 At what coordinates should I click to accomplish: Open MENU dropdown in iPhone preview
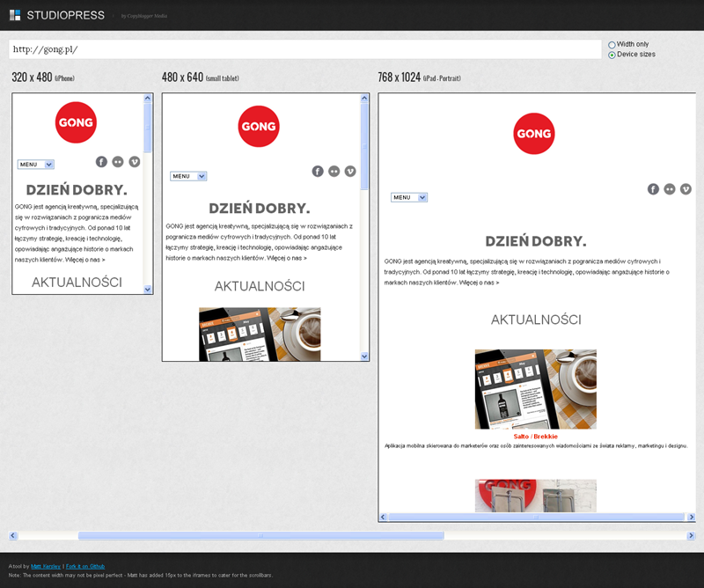pos(36,164)
